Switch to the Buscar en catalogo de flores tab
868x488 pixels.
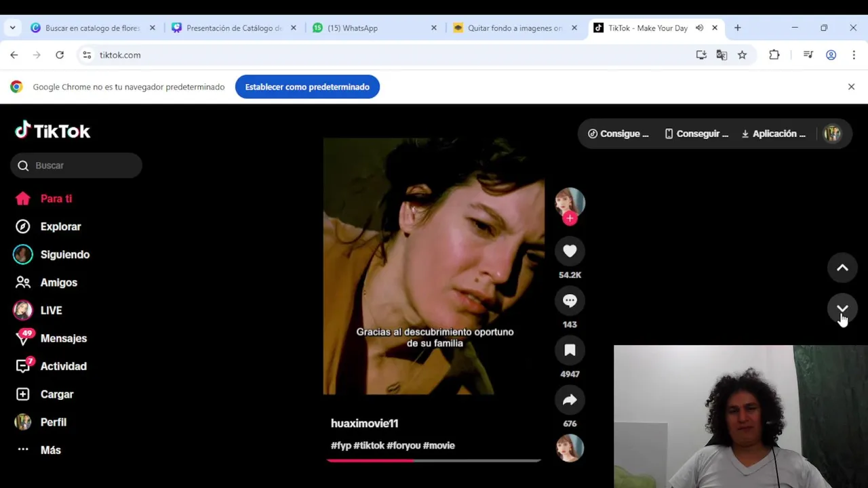pos(92,28)
